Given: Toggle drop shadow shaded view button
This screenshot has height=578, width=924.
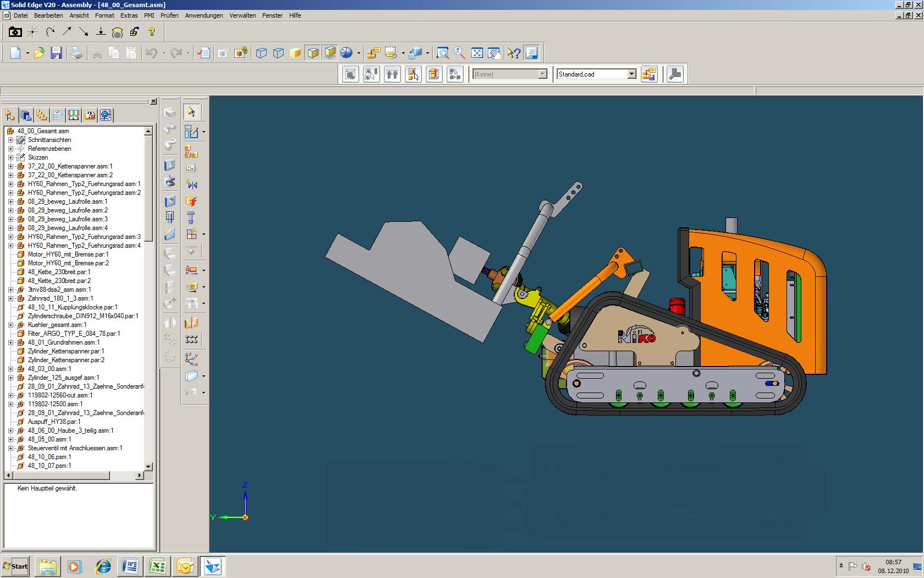Looking at the screenshot, I should click(x=330, y=53).
